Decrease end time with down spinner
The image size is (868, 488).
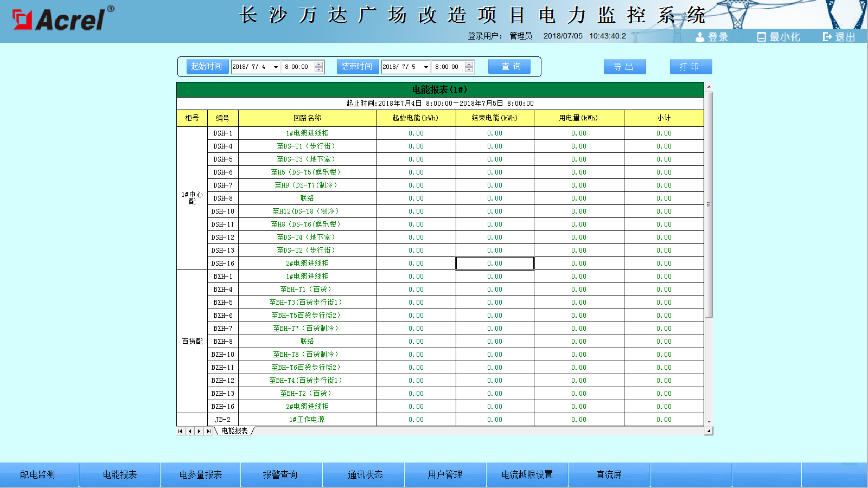(x=469, y=70)
